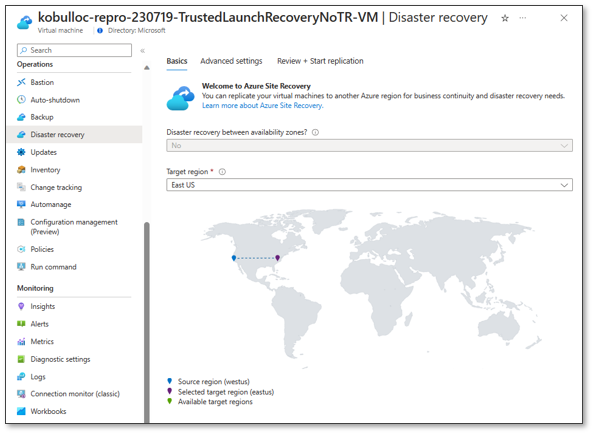Click the Insights lightbulb icon
The width and height of the screenshot is (593, 435).
[21, 306]
